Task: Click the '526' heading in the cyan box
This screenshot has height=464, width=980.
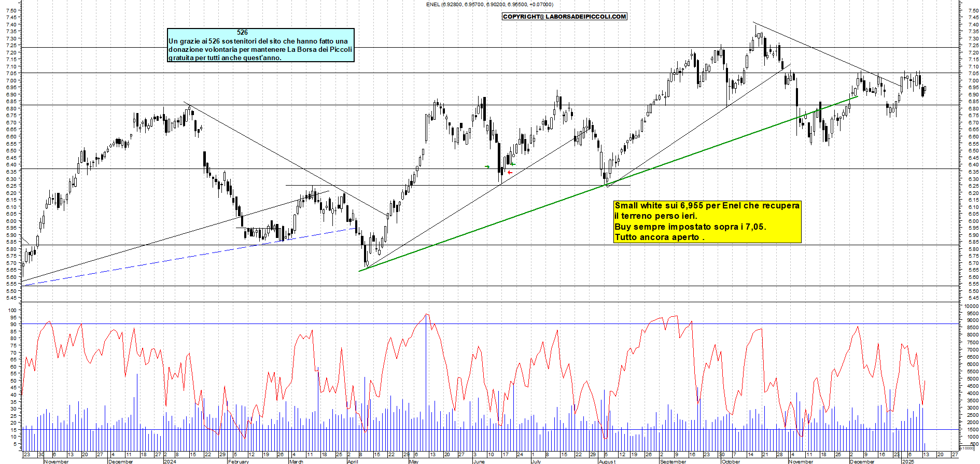Action: (242, 32)
